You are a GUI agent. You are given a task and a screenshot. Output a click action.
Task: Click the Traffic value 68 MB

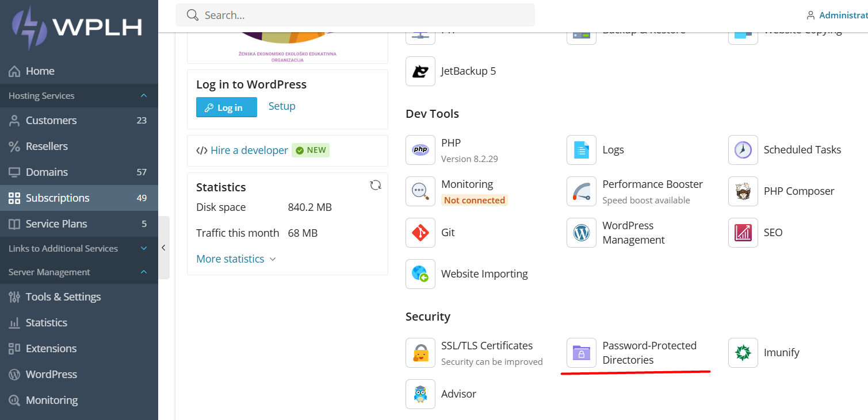click(303, 233)
